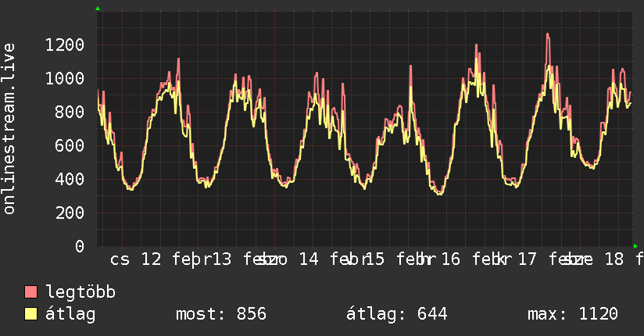The height and width of the screenshot is (336, 644).
Task: Click the 0 y-axis label
Action: point(80,246)
